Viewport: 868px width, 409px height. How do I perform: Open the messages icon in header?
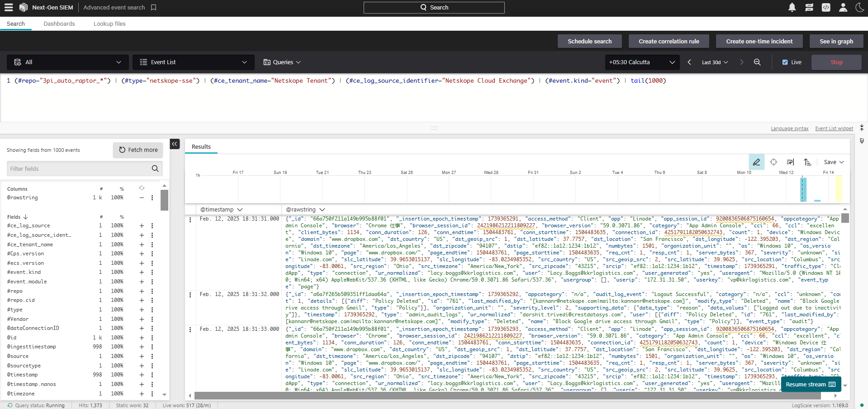[809, 7]
